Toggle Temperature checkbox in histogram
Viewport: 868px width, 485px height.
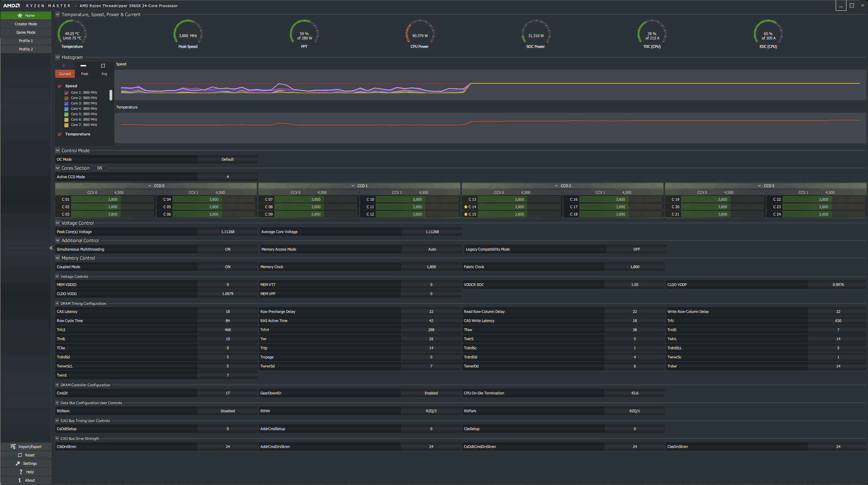tap(60, 133)
